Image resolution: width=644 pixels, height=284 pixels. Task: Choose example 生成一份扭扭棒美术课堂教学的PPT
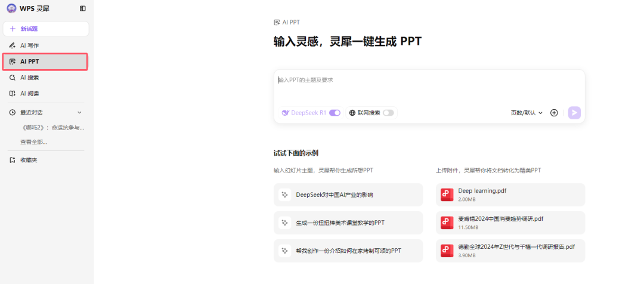click(x=348, y=223)
